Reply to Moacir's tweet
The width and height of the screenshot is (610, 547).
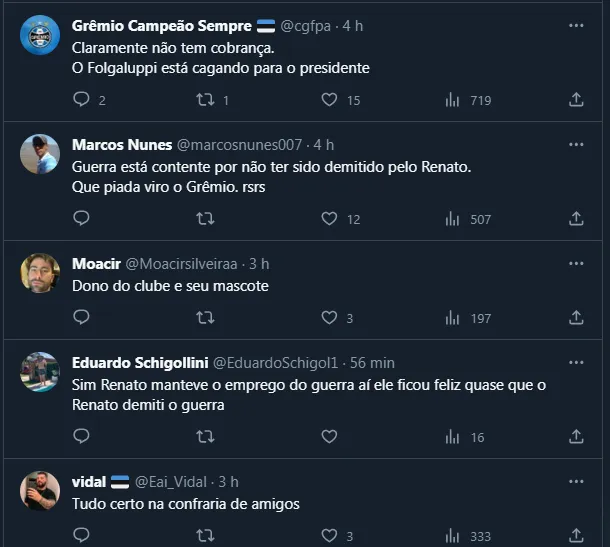click(82, 318)
